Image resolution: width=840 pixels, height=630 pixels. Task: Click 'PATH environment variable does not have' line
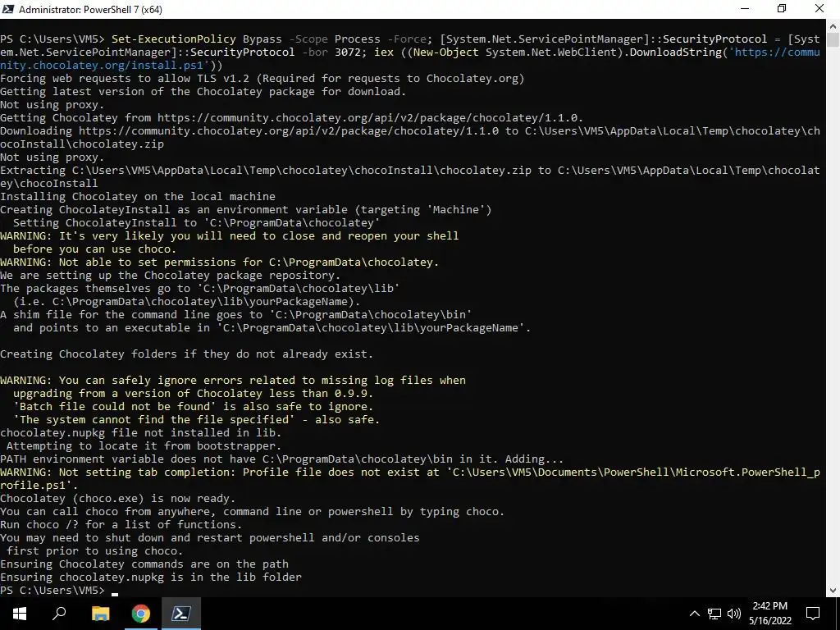click(x=282, y=459)
